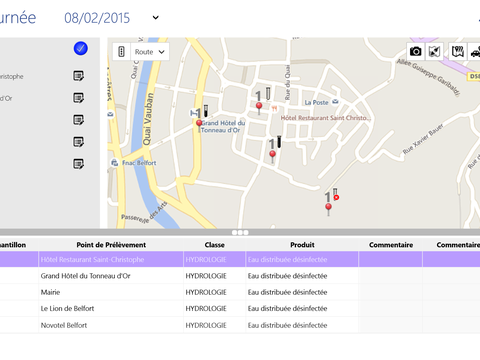
Task: Toggle the blue checkmark circle
Action: click(81, 48)
